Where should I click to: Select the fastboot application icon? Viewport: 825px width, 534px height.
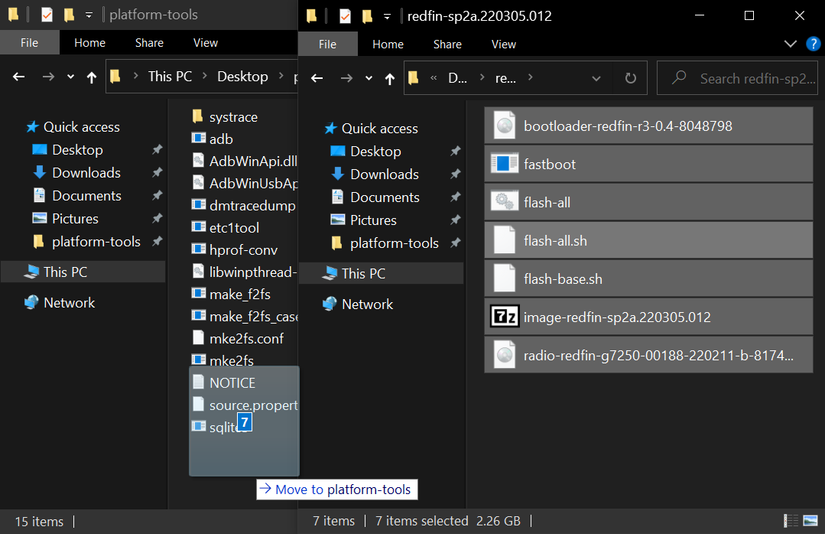click(503, 164)
